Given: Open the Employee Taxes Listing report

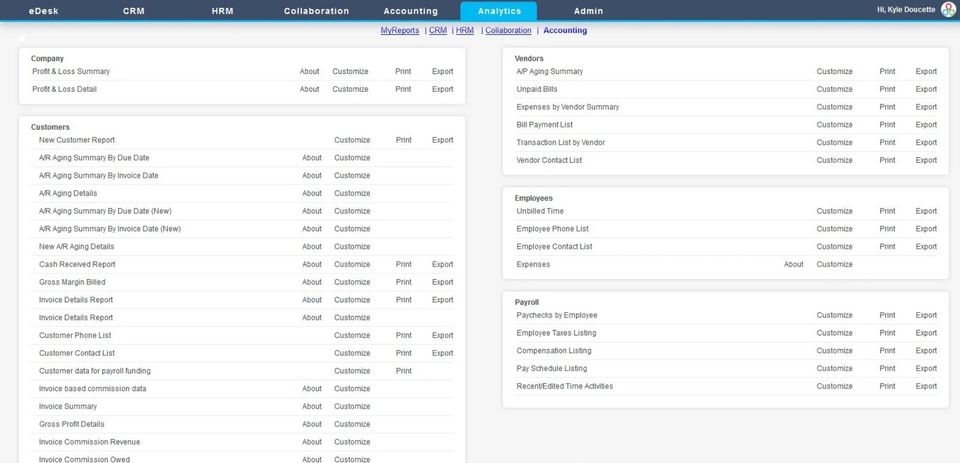Looking at the screenshot, I should click(x=557, y=333).
